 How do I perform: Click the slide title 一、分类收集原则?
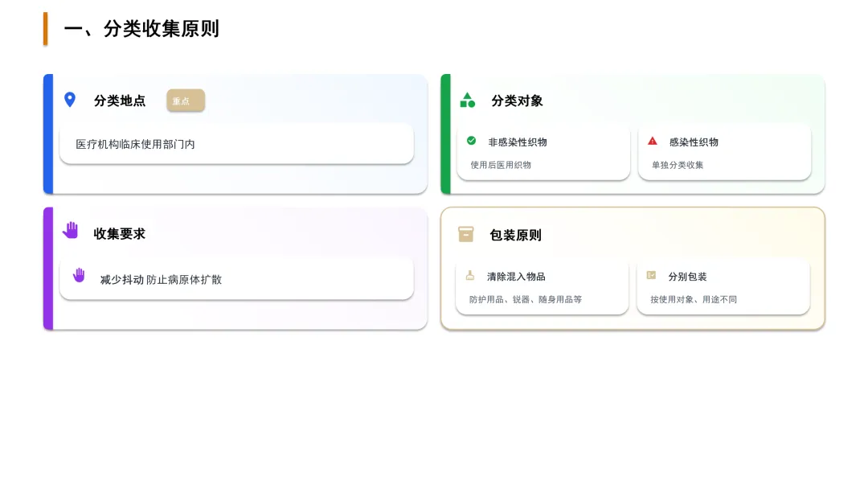tap(141, 29)
